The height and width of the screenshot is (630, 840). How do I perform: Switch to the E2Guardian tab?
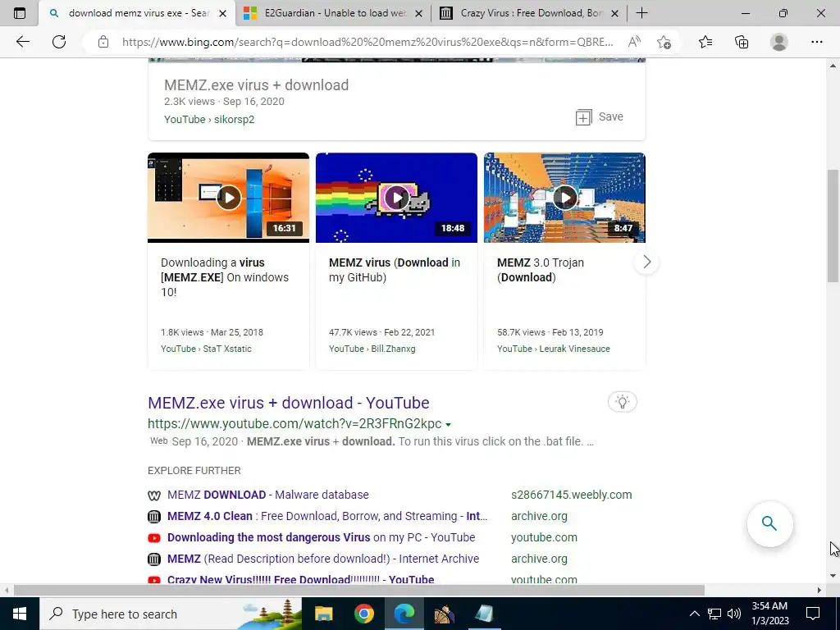(333, 13)
